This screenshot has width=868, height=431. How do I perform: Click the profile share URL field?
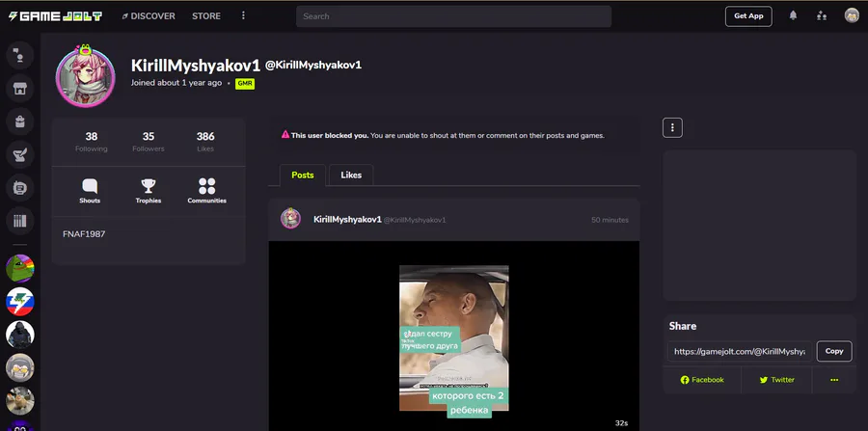pos(740,351)
